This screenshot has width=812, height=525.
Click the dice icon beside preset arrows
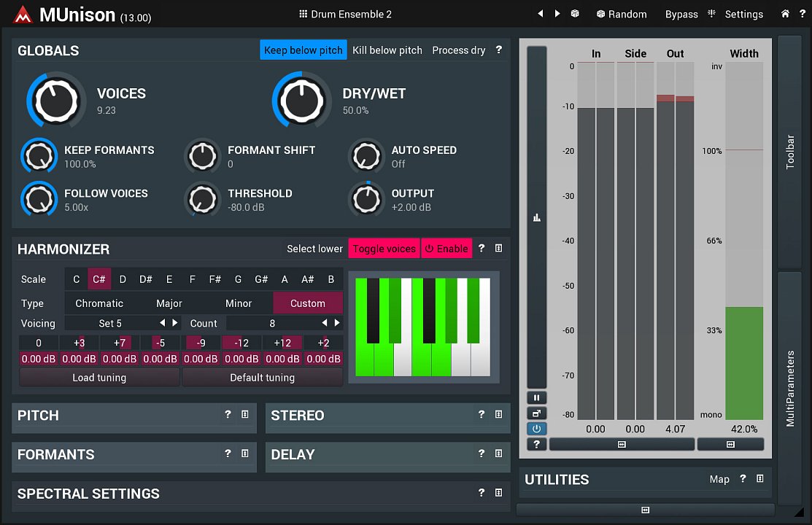pos(575,14)
